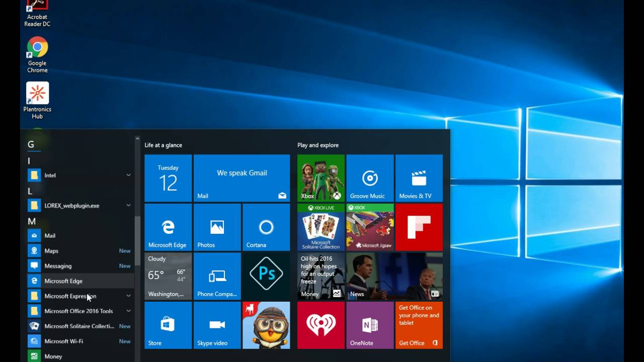This screenshot has width=644, height=362.
Task: Select the letter L section header
Action: point(30,191)
